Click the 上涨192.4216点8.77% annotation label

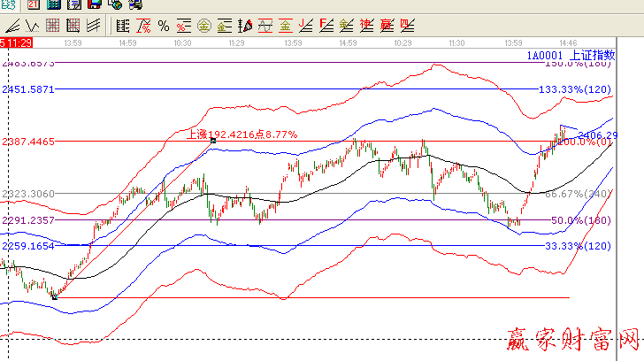click(241, 134)
